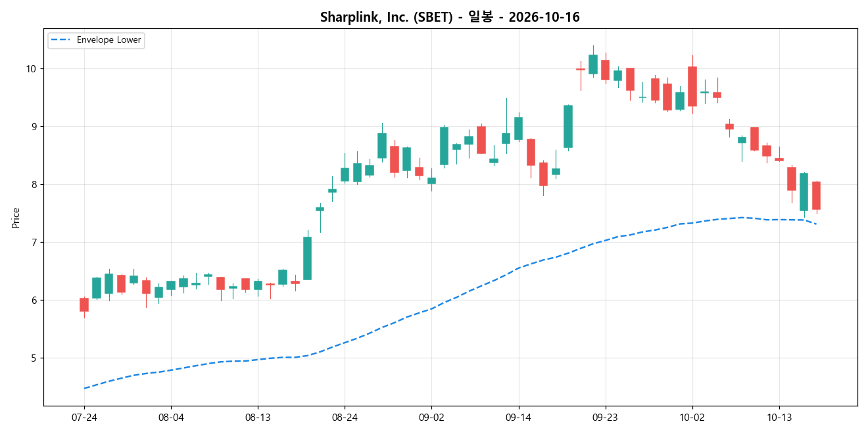Image resolution: width=868 pixels, height=434 pixels.
Task: Click the Envelope Lower legend label
Action: (x=109, y=40)
